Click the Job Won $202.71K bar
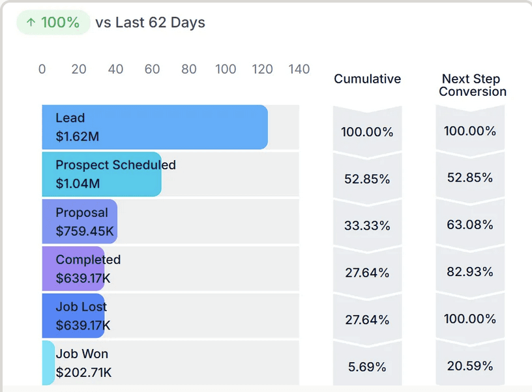 (48, 363)
